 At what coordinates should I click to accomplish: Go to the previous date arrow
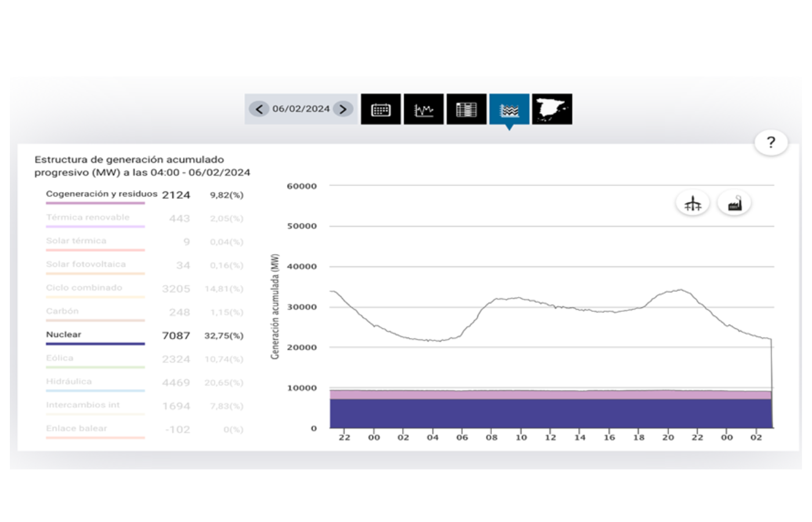point(259,109)
